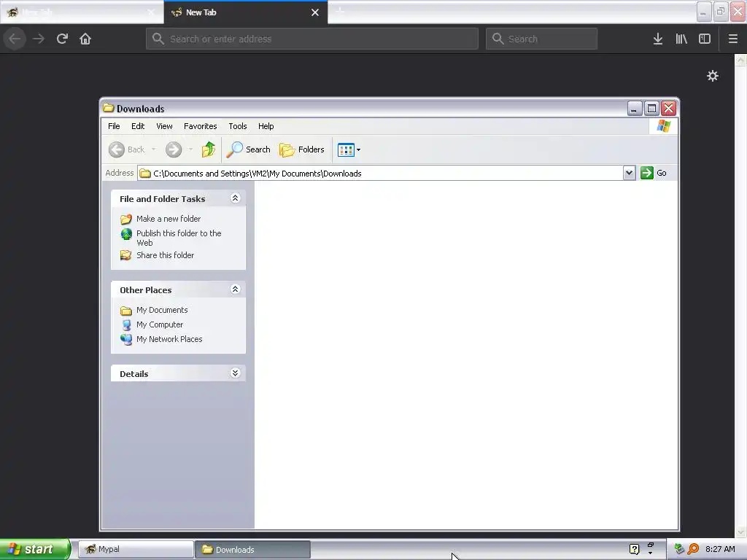Expand the Address bar dropdown

point(629,173)
